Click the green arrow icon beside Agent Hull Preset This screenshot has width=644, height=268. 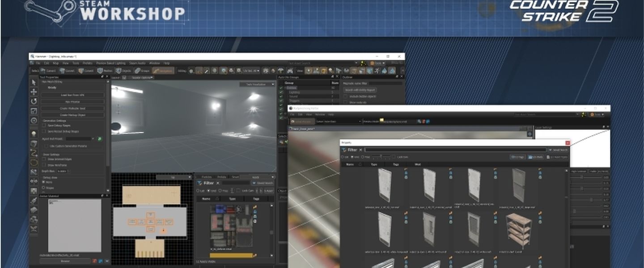[100, 139]
